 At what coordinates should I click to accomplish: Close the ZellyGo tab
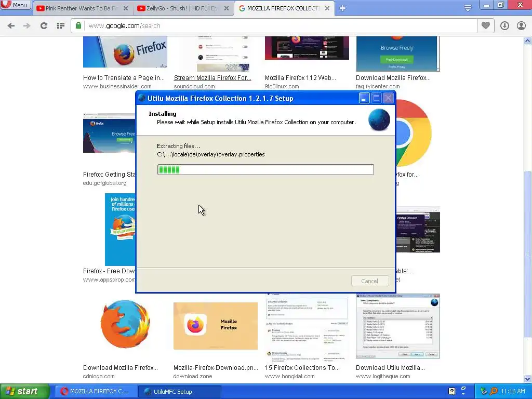pyautogui.click(x=227, y=8)
